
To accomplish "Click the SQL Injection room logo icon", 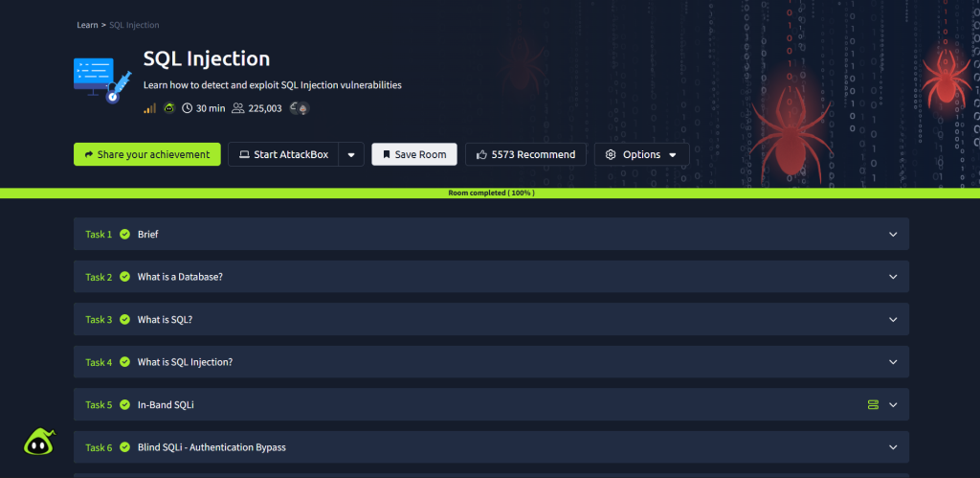I will [x=100, y=79].
